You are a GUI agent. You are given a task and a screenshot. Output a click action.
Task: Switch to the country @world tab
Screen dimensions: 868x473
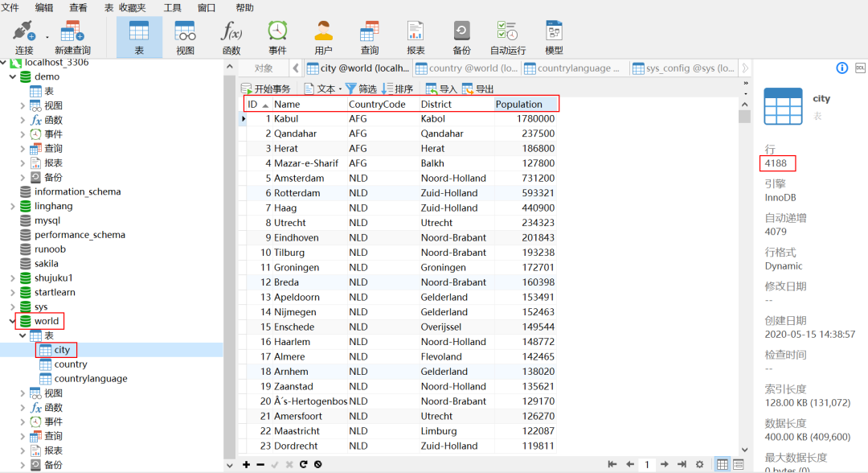(x=467, y=68)
